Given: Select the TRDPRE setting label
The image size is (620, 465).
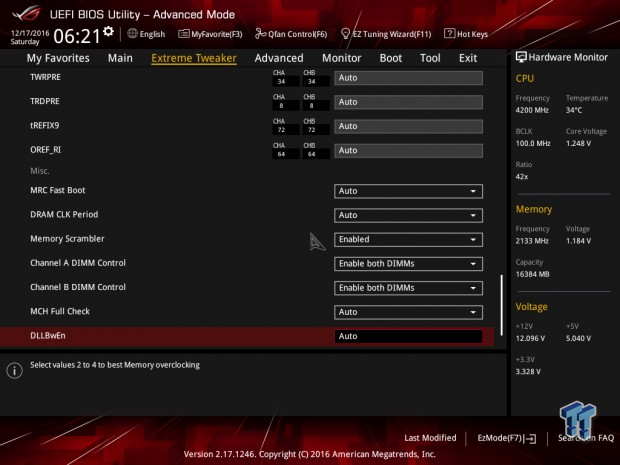Looking at the screenshot, I should coord(45,101).
